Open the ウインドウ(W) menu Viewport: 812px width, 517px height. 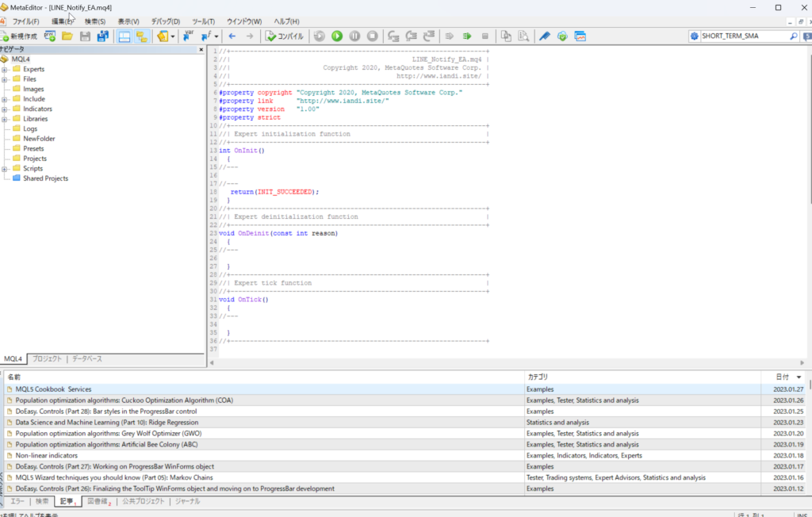[244, 21]
